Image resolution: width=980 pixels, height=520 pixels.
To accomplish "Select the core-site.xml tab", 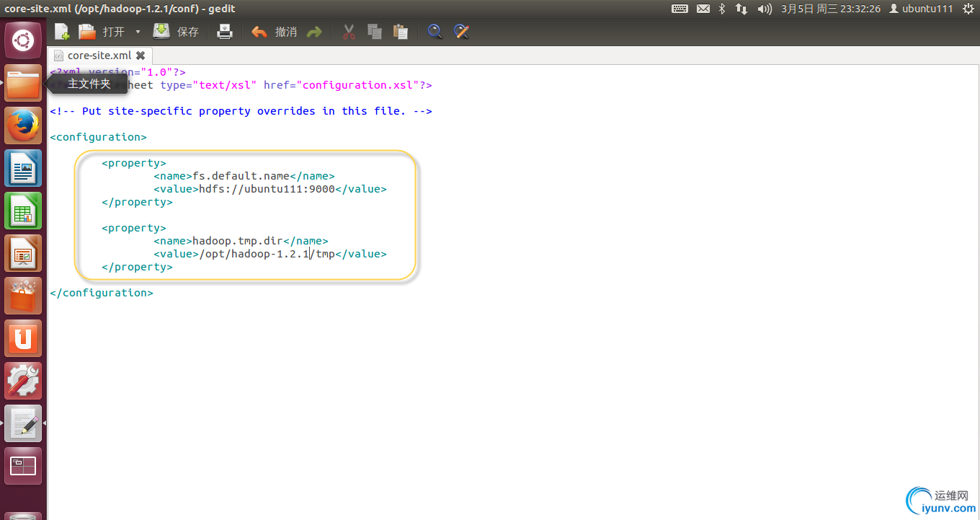I will point(99,55).
